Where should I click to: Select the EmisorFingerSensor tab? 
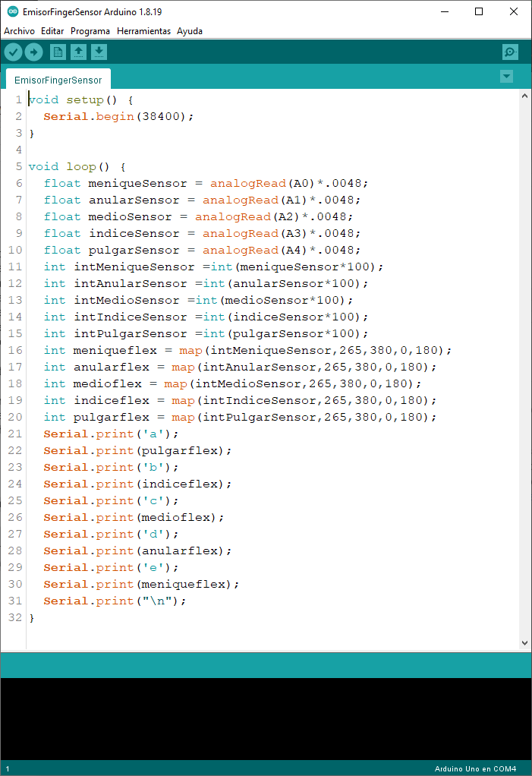tap(58, 80)
